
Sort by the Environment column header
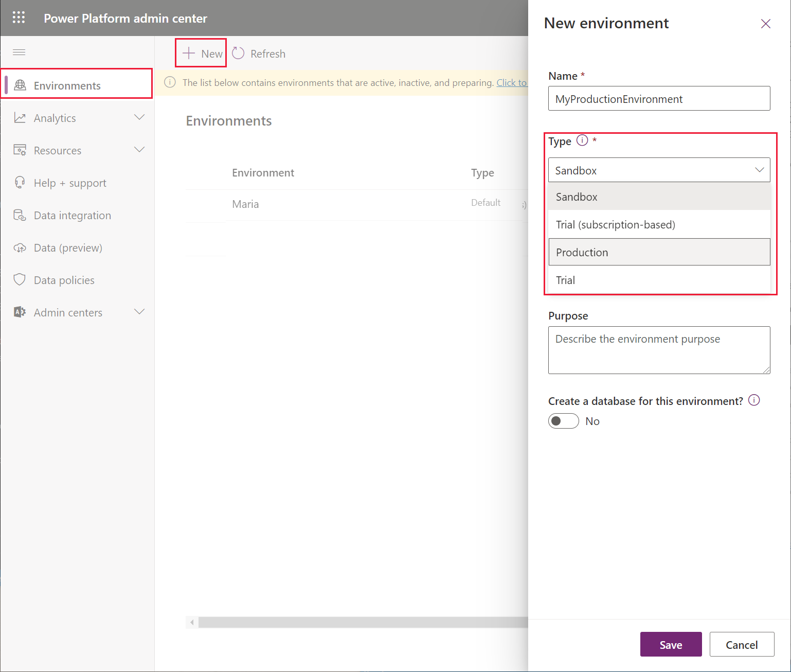[x=263, y=173]
